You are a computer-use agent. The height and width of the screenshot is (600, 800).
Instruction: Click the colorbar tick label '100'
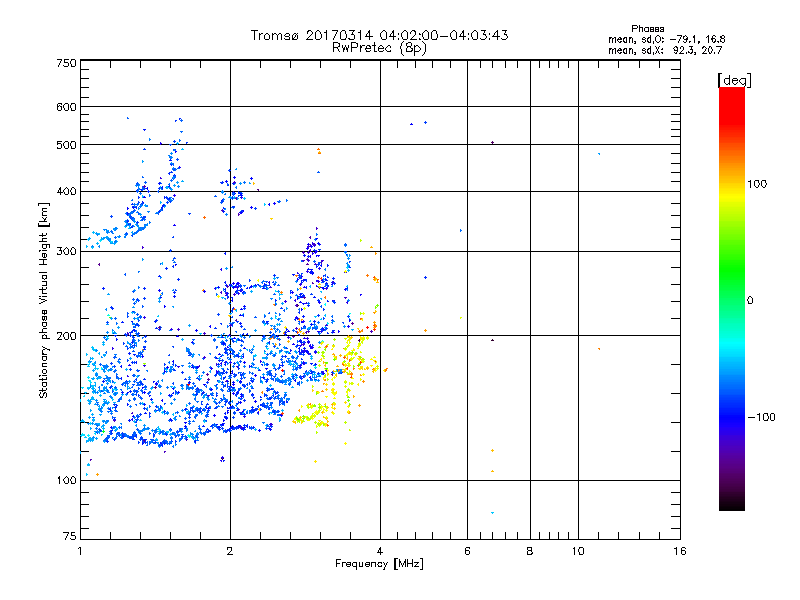757,184
